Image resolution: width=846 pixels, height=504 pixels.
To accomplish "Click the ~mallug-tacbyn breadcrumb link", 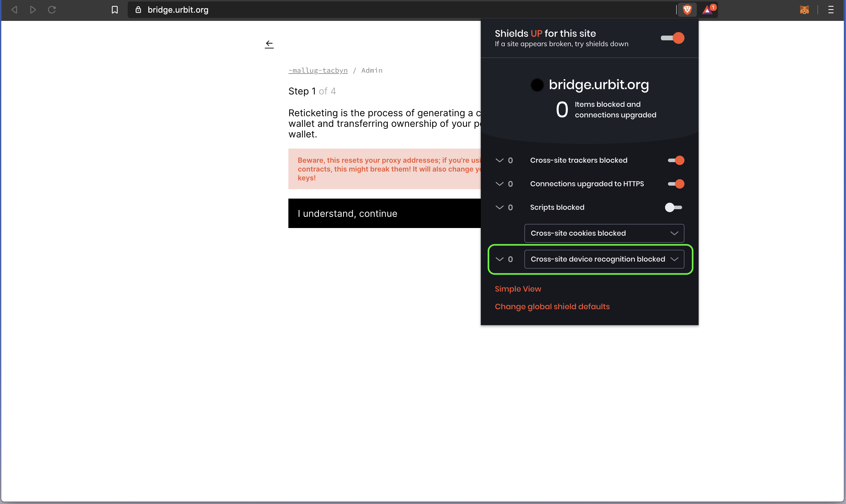I will (x=318, y=70).
